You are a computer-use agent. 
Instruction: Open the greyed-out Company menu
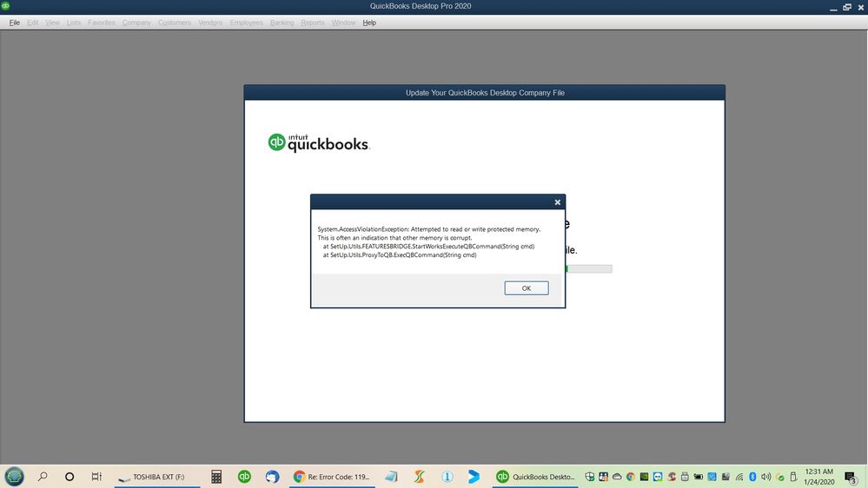pyautogui.click(x=136, y=23)
